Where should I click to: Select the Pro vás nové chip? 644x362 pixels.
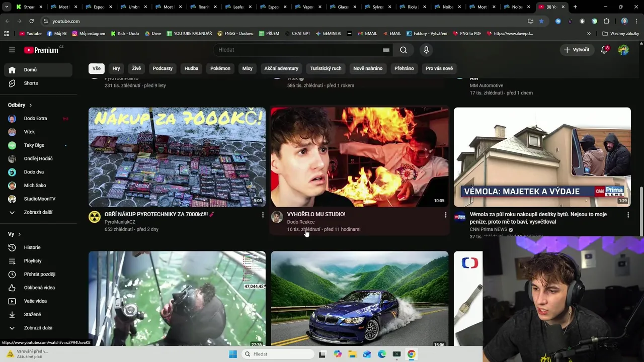(x=439, y=68)
